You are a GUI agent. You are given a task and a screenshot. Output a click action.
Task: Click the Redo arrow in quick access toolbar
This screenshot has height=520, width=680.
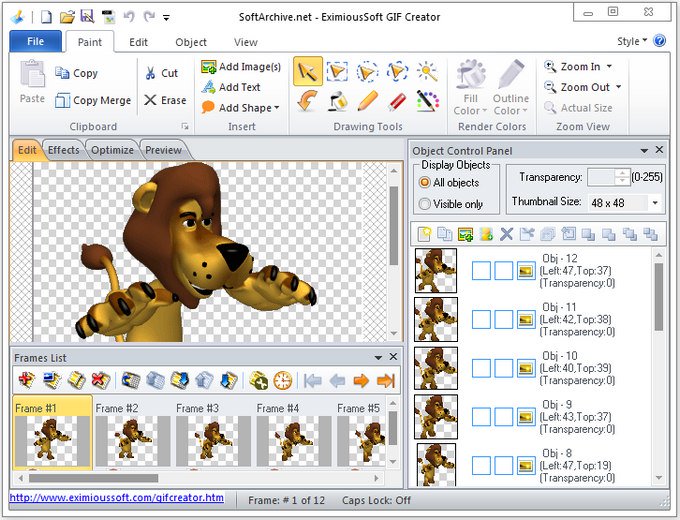coord(150,17)
